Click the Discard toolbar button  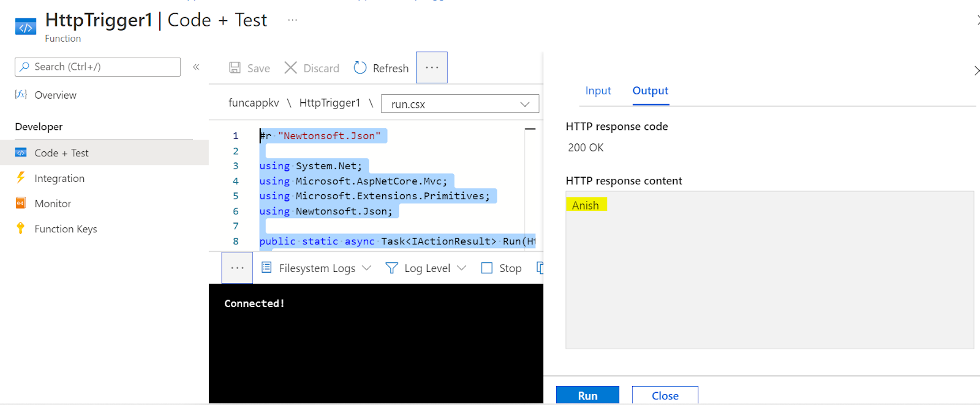[312, 68]
